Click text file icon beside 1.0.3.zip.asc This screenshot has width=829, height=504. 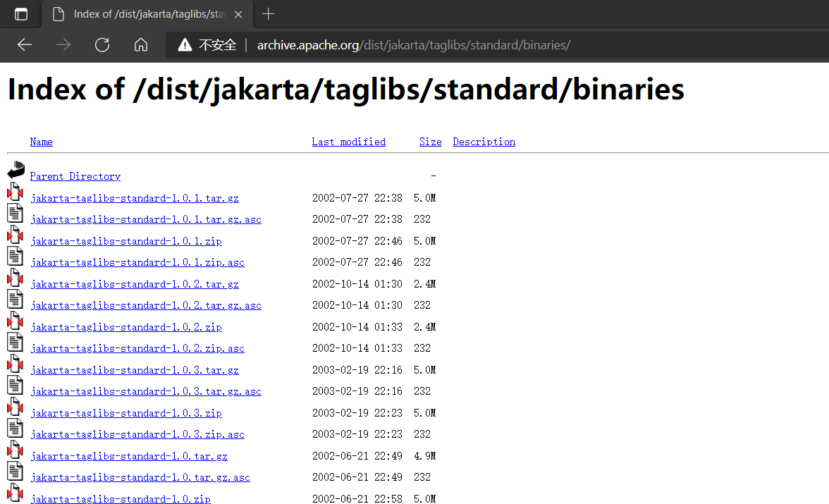point(16,427)
